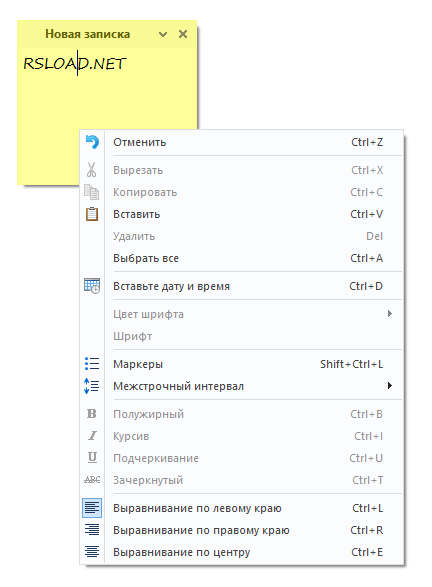
Task: Select Подчеркивание formatting entry
Action: click(242, 458)
